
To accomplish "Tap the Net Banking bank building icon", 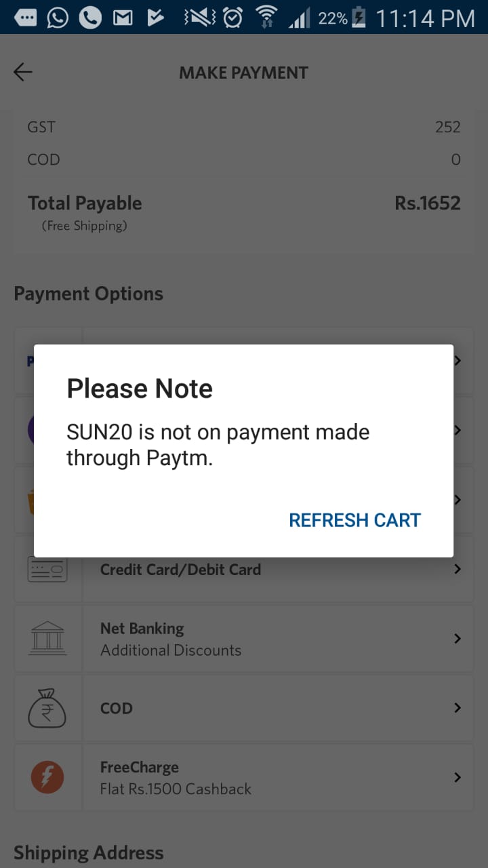I will (x=47, y=638).
